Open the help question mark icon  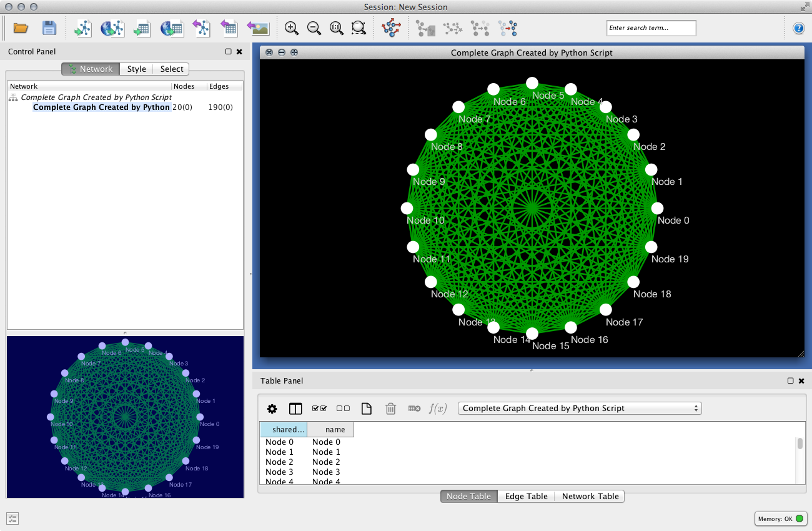[798, 28]
